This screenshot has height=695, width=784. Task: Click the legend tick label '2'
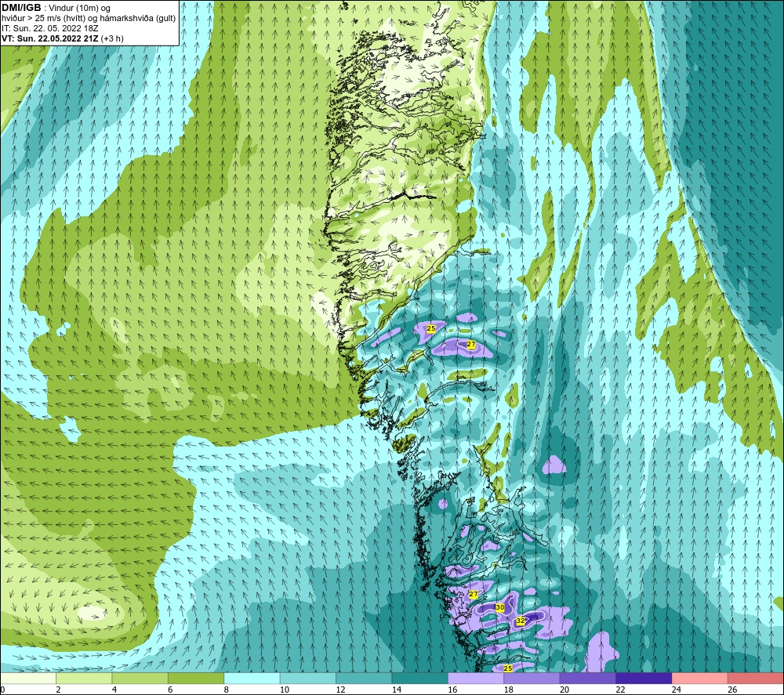59,690
